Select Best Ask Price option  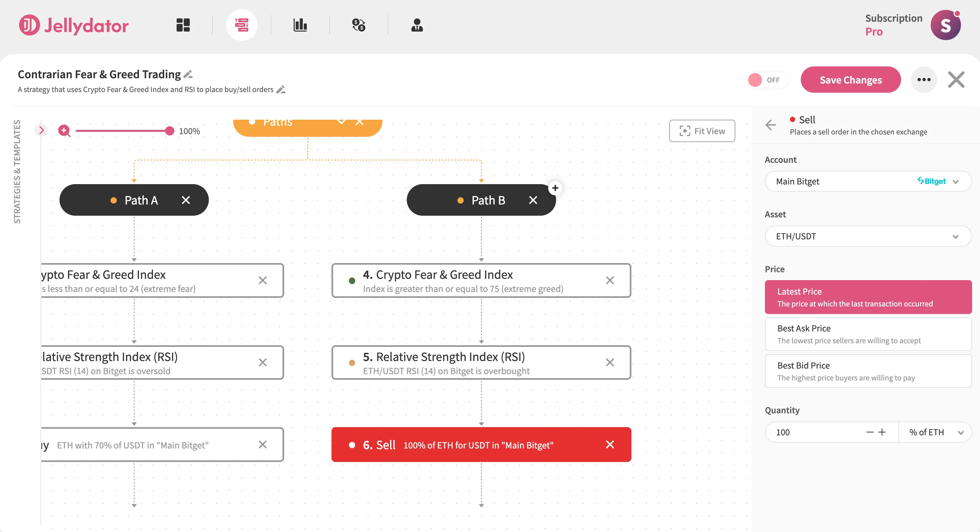[868, 334]
